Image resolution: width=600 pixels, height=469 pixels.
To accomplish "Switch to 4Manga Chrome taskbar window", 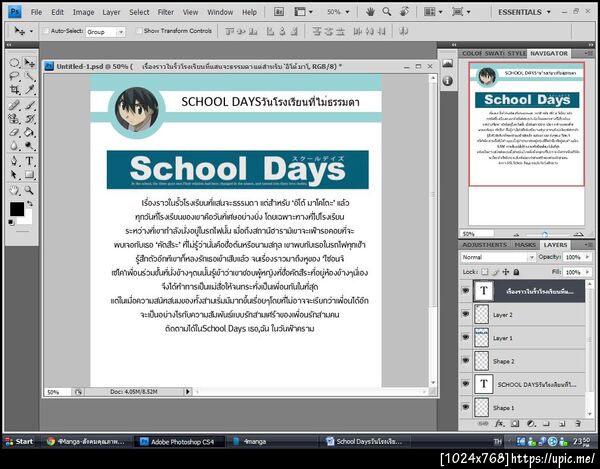I will click(86, 442).
